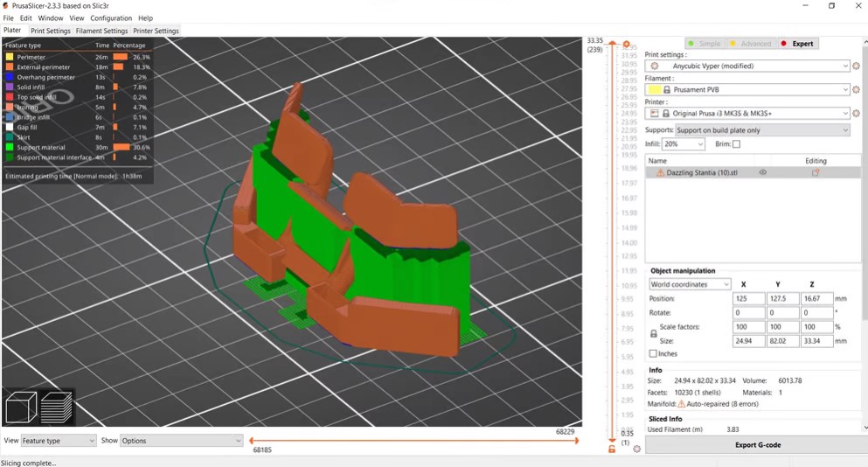
Task: Switch to sliced layers preview icon
Action: 56,408
